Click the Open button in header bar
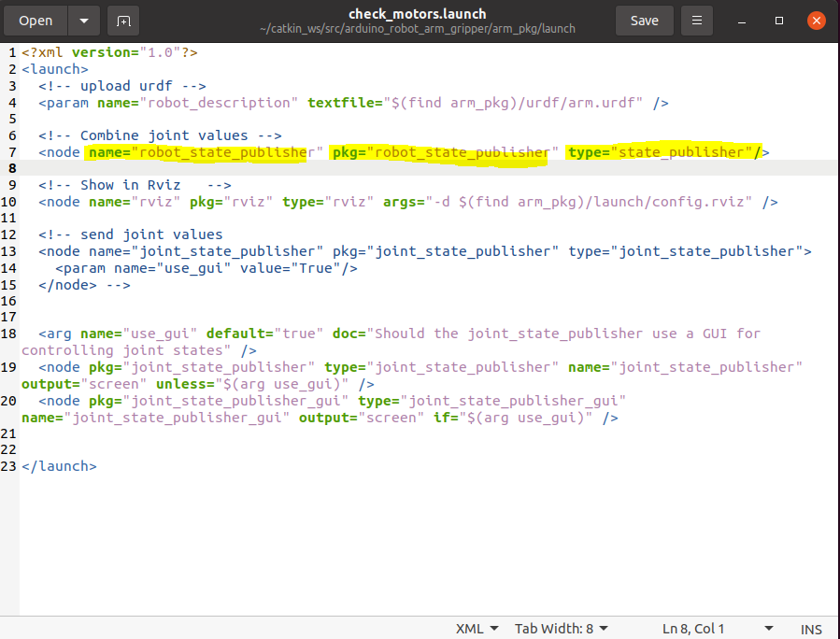This screenshot has height=639, width=840. tap(36, 21)
